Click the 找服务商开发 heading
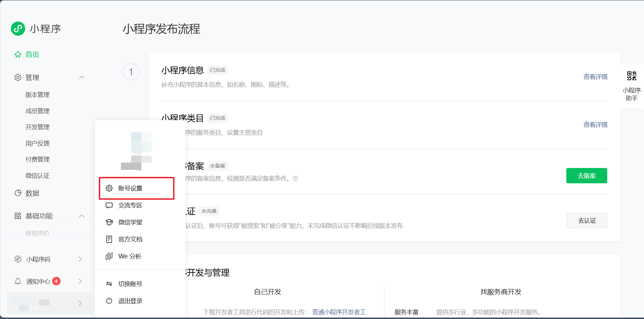Viewport: 644px width, 319px height. pos(501,292)
